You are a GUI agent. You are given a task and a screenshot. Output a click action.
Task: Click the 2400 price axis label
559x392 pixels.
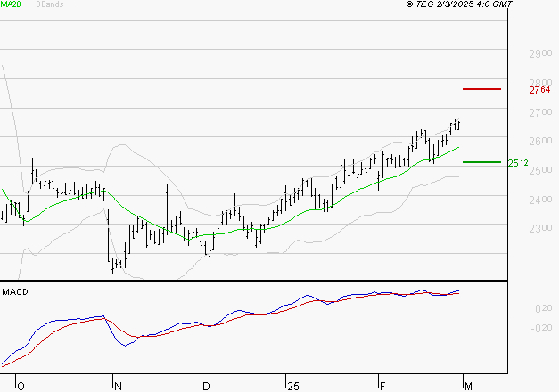[540, 200]
